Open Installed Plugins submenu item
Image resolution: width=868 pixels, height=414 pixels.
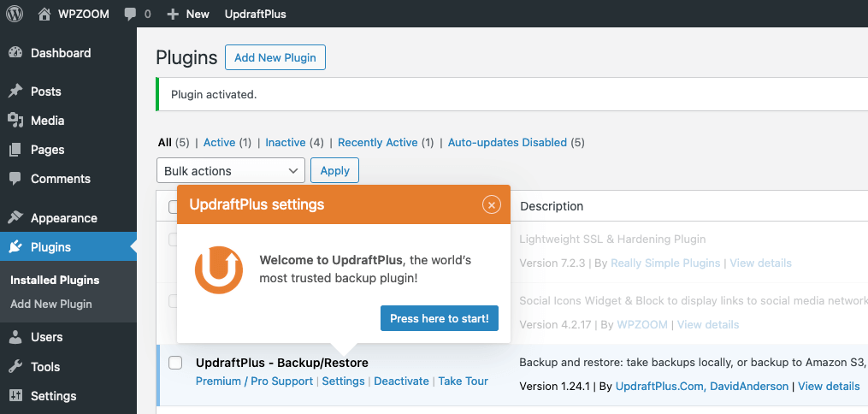pos(55,280)
